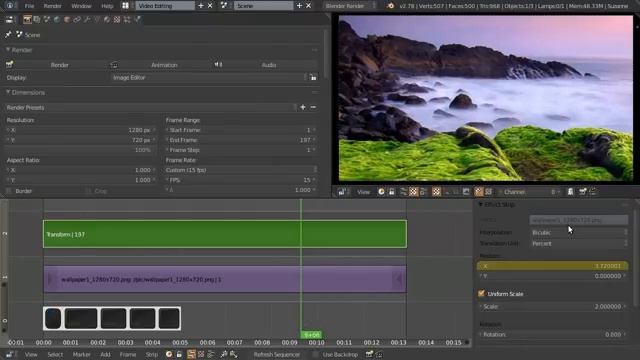This screenshot has height=360, width=640.
Task: Select Particles properties tab icon
Action: coord(127,20)
